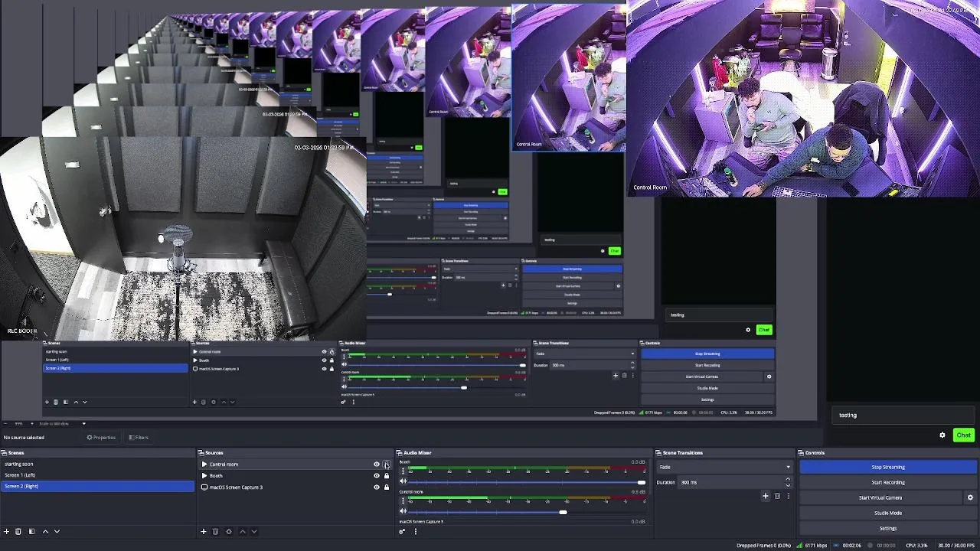Click the CPU usage status bar entry
Image resolution: width=980 pixels, height=551 pixels.
coord(916,545)
